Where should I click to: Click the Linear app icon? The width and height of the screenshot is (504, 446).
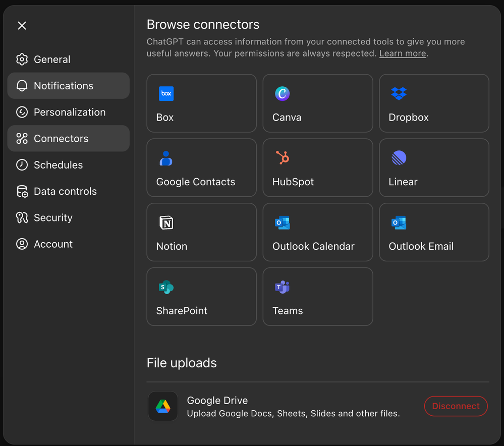coord(399,158)
